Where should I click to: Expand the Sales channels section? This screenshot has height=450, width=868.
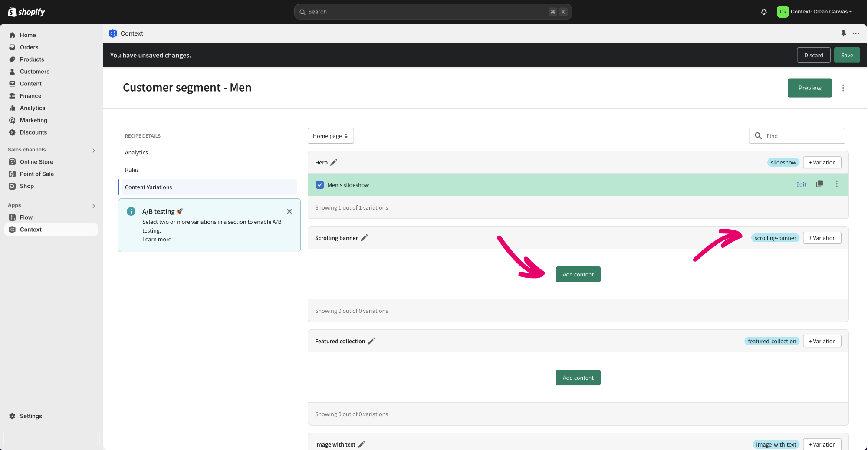[x=94, y=150]
